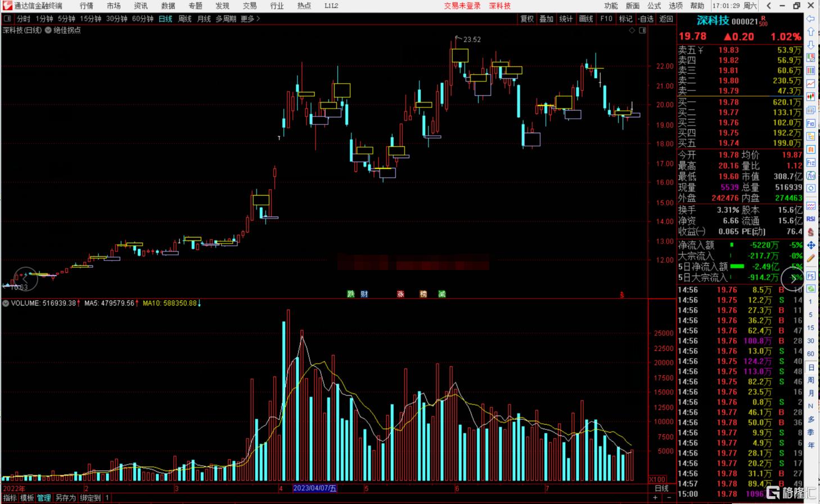Click the minus zoom icon at bottom right

pos(668,498)
